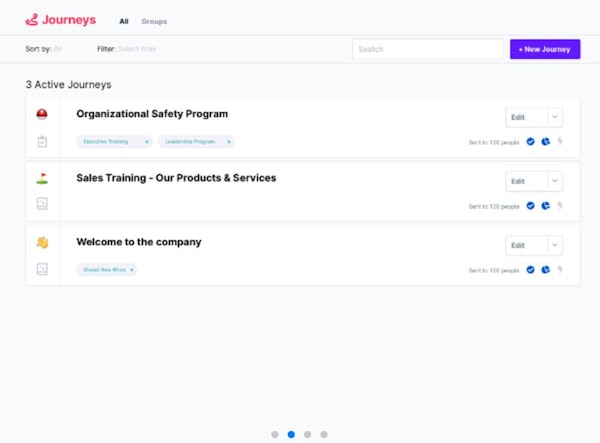Click the blue checkmark icon for Welcome journey
600x443 pixels.
(x=530, y=270)
